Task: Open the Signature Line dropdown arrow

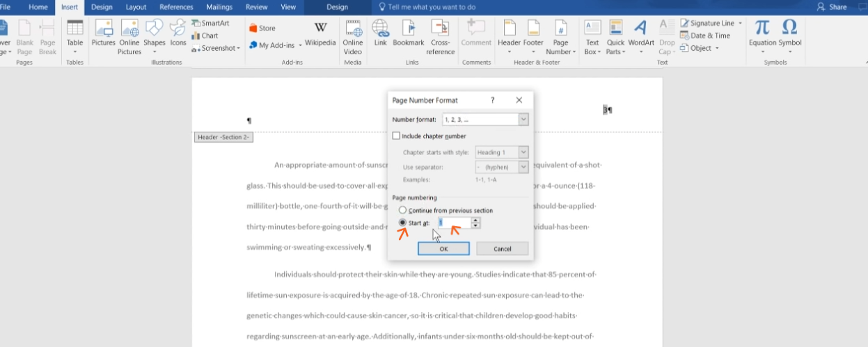Action: coord(740,23)
